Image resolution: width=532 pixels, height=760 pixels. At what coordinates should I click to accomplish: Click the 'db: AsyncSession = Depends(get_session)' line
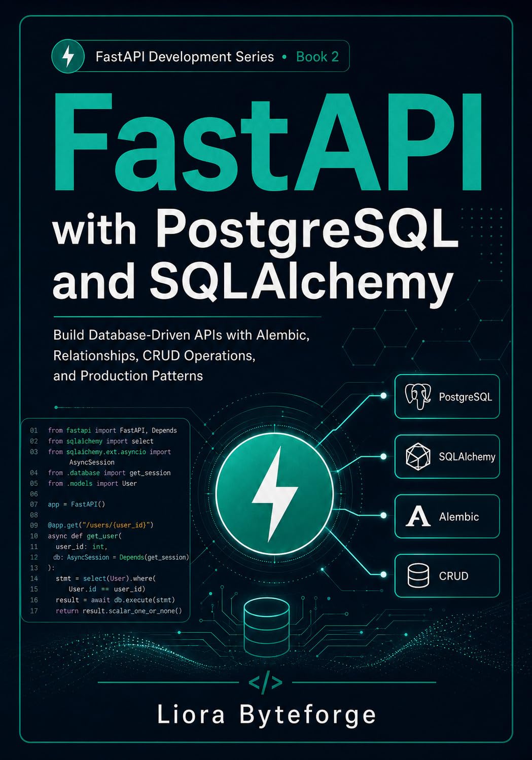[x=121, y=557]
